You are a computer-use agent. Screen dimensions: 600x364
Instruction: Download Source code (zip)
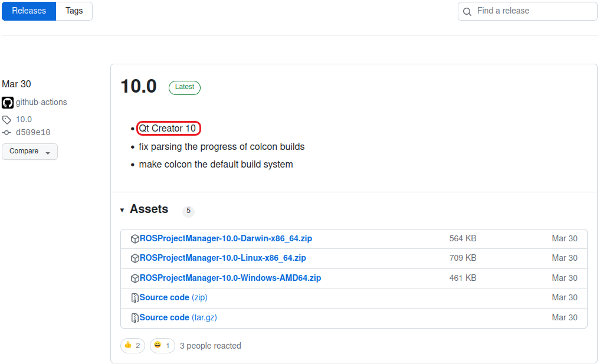tap(173, 297)
